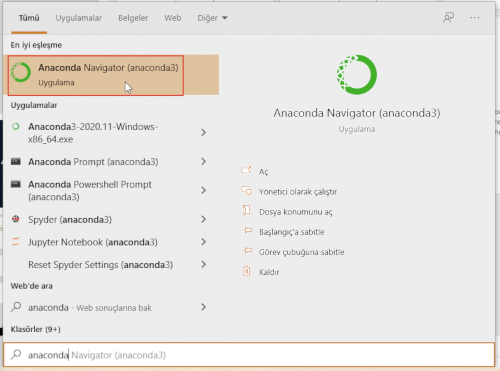Click the pin icon beside Başlangıç'a sabitle
This screenshot has height=371, width=500.
[x=247, y=230]
